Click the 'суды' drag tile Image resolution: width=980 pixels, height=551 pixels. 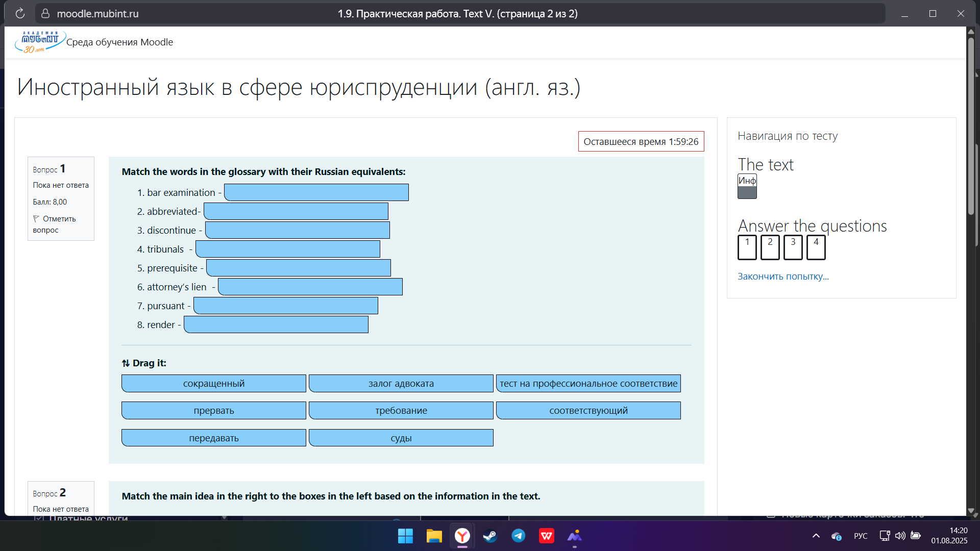point(401,438)
